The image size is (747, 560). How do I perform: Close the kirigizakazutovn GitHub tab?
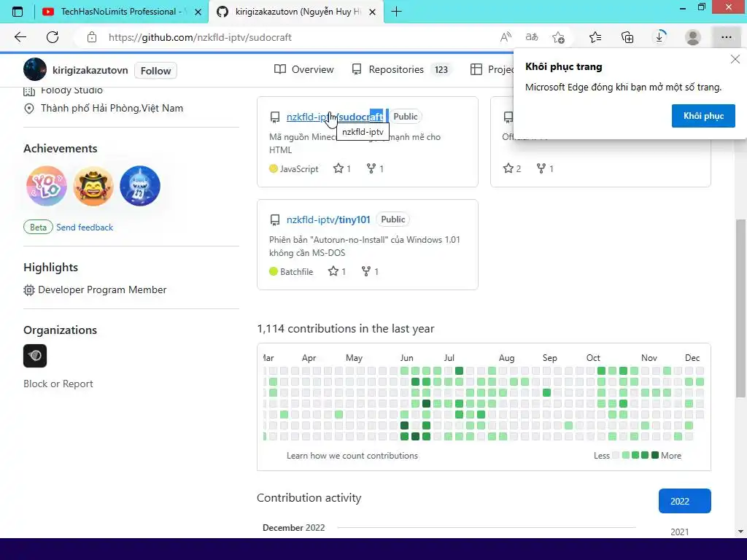pyautogui.click(x=373, y=12)
